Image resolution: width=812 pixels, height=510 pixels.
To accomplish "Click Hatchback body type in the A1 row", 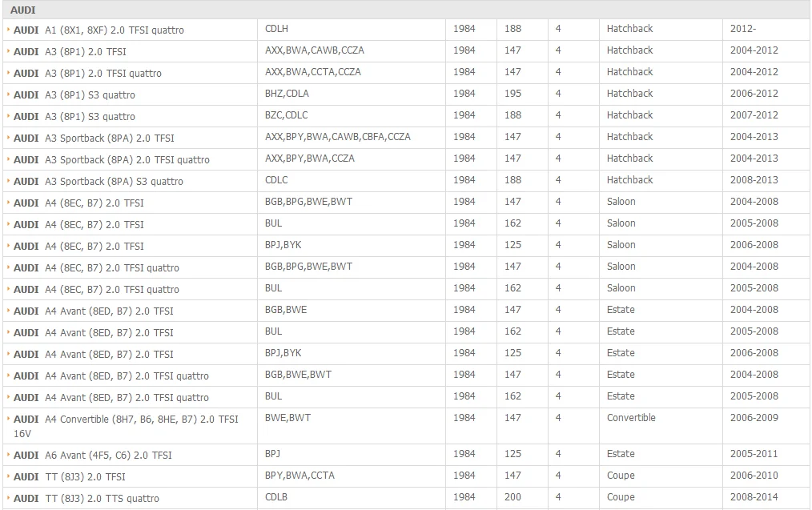I will click(x=629, y=29).
